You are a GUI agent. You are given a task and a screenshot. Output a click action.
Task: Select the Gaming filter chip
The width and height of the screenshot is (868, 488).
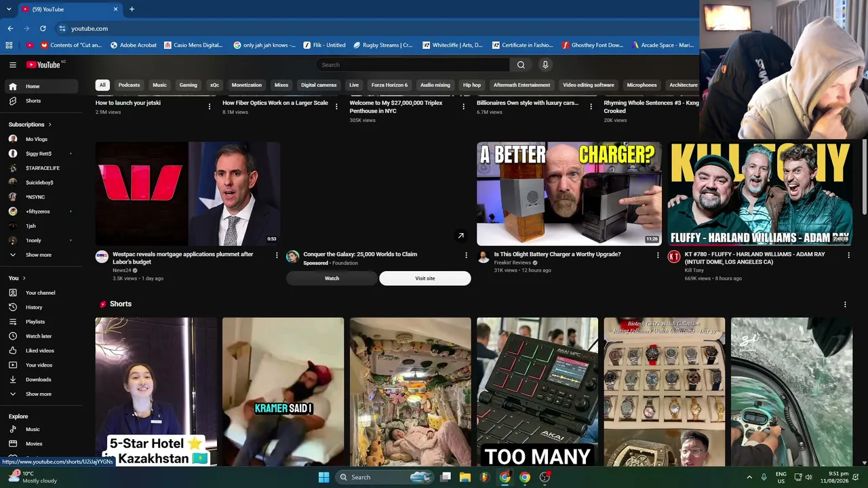point(189,85)
